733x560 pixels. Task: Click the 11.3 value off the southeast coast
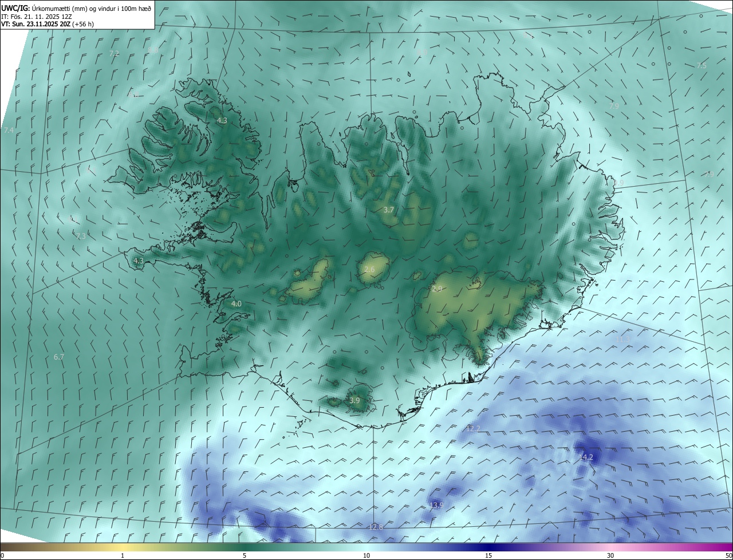tap(622, 340)
